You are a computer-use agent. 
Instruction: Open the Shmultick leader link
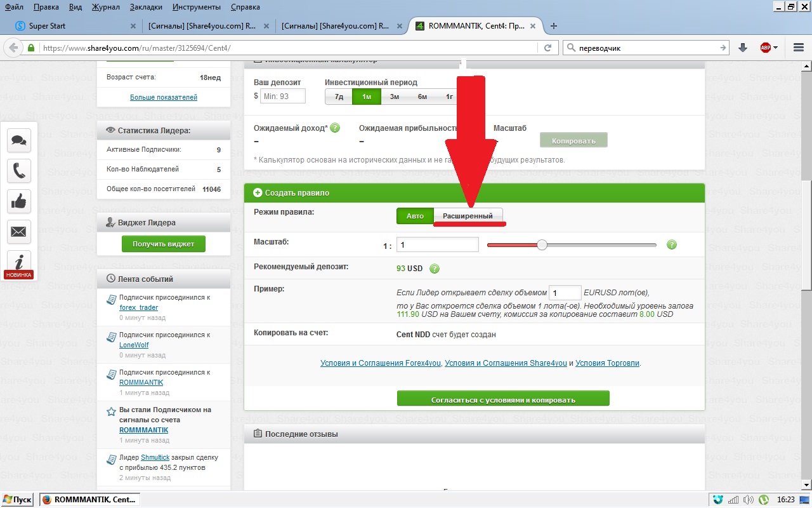point(155,457)
